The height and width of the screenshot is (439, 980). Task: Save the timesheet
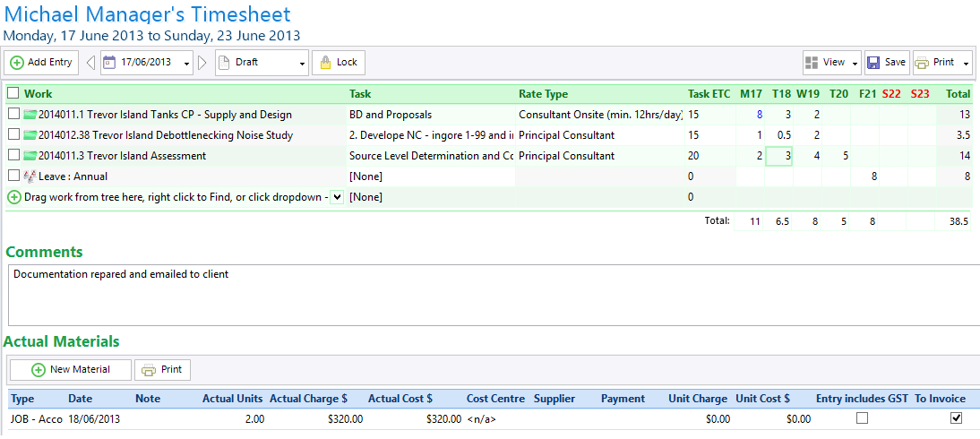[887, 63]
